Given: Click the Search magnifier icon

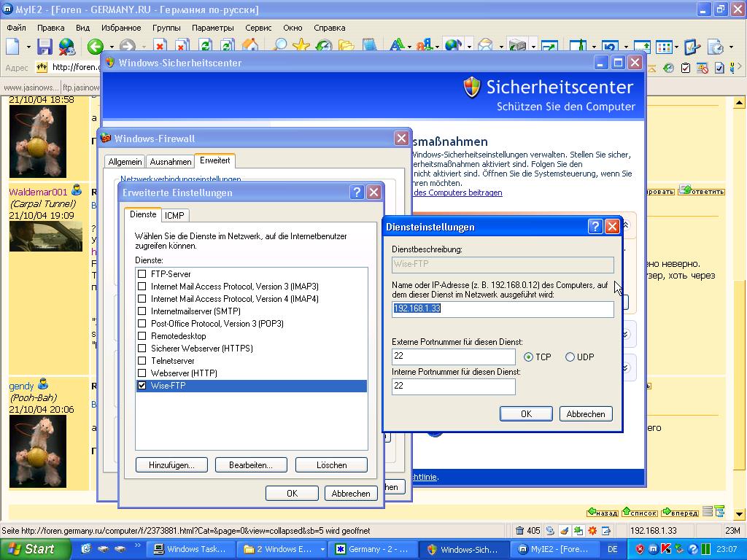Looking at the screenshot, I should pyautogui.click(x=279, y=46).
